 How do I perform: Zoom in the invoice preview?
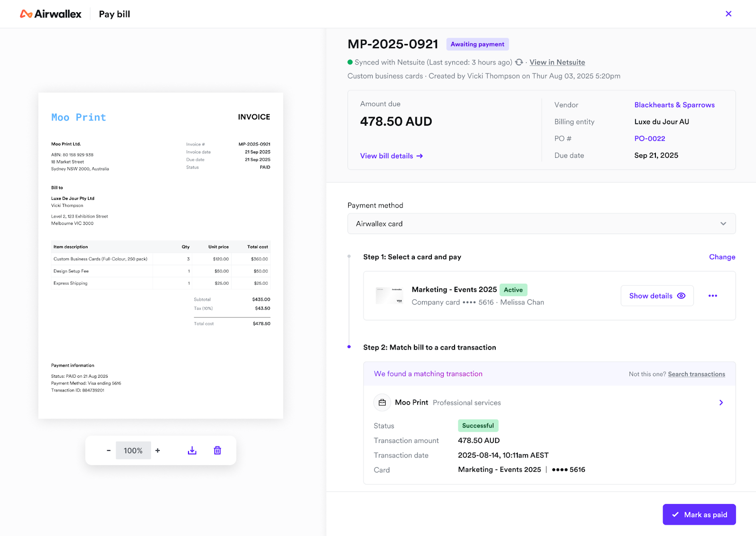tap(158, 451)
